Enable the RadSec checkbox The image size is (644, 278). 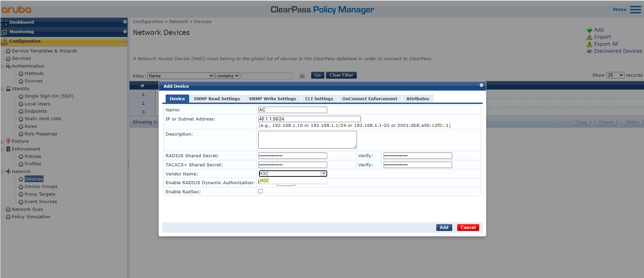click(260, 191)
